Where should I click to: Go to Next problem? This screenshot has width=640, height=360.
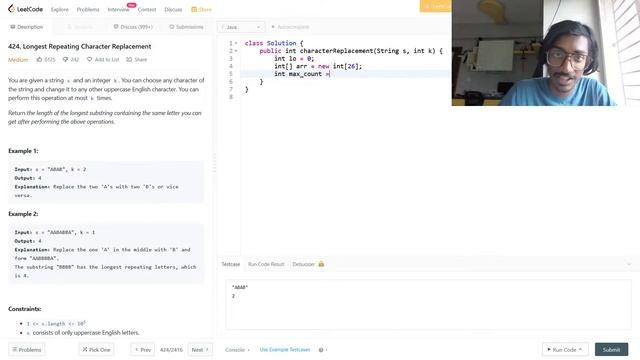200,350
